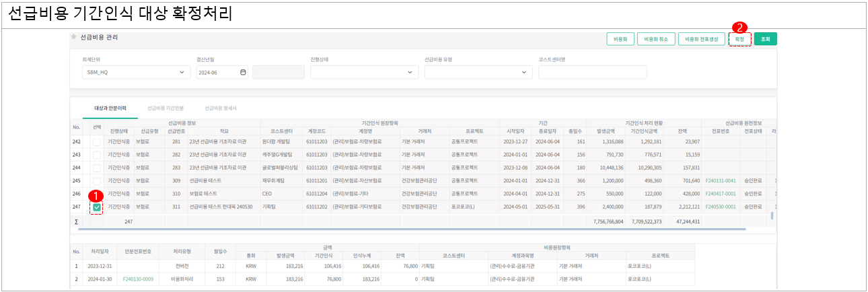Check the selection box for row 242
This screenshot has height=292, width=868.
(98, 142)
